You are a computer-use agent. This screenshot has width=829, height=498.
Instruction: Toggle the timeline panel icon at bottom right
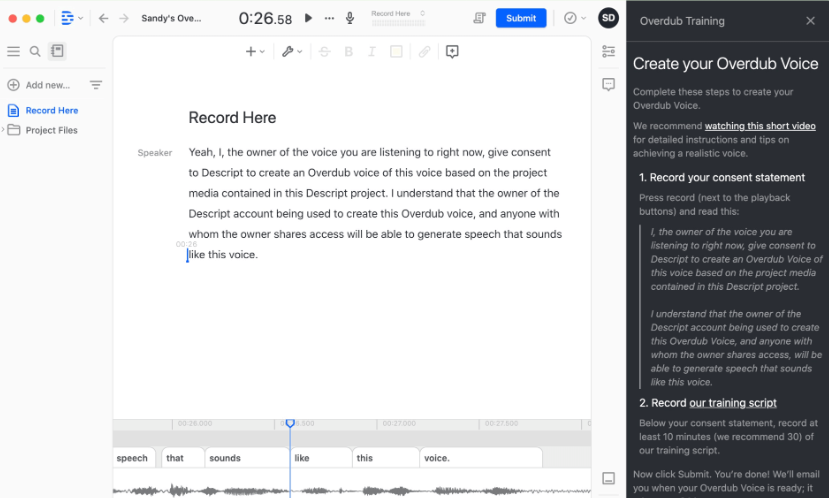pyautogui.click(x=609, y=478)
